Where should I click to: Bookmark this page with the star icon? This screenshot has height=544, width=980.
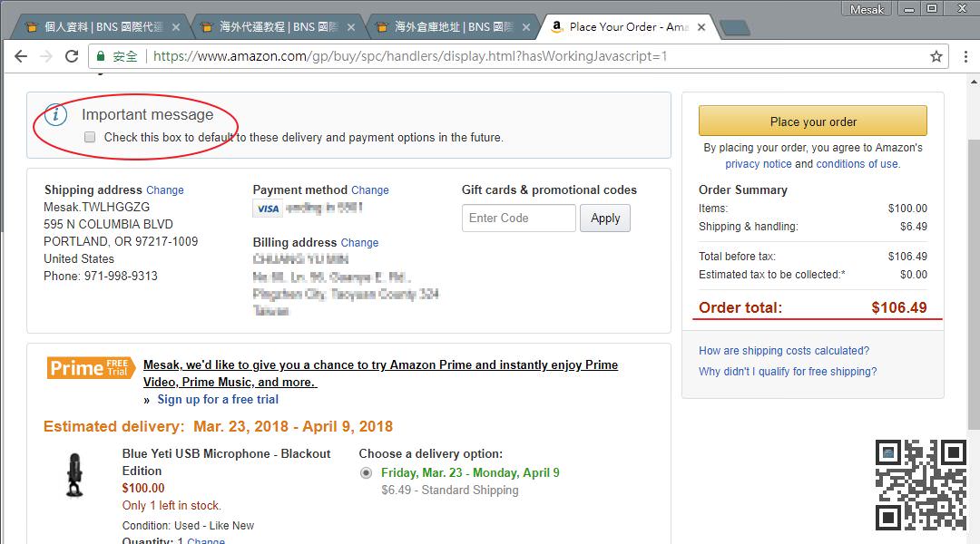[936, 56]
